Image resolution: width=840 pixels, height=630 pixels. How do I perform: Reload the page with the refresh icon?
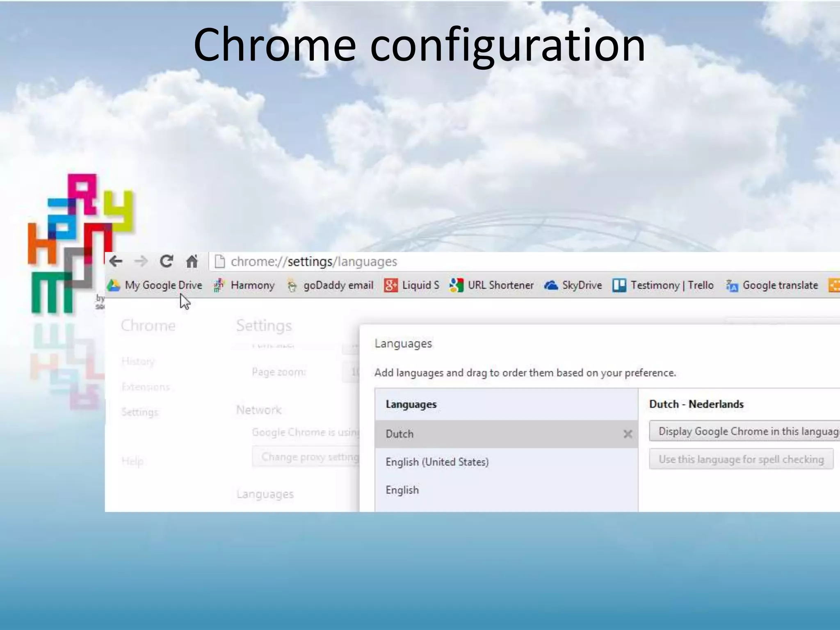coord(167,261)
